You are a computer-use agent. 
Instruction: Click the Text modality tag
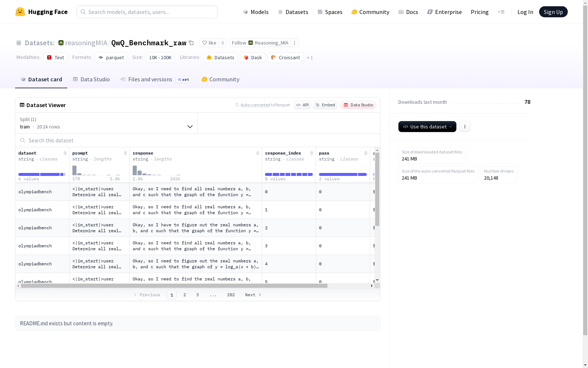[x=55, y=57]
